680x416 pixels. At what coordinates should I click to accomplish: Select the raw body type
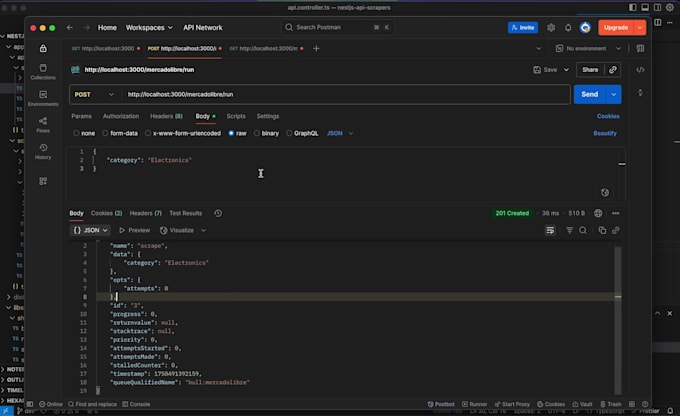pyautogui.click(x=237, y=133)
